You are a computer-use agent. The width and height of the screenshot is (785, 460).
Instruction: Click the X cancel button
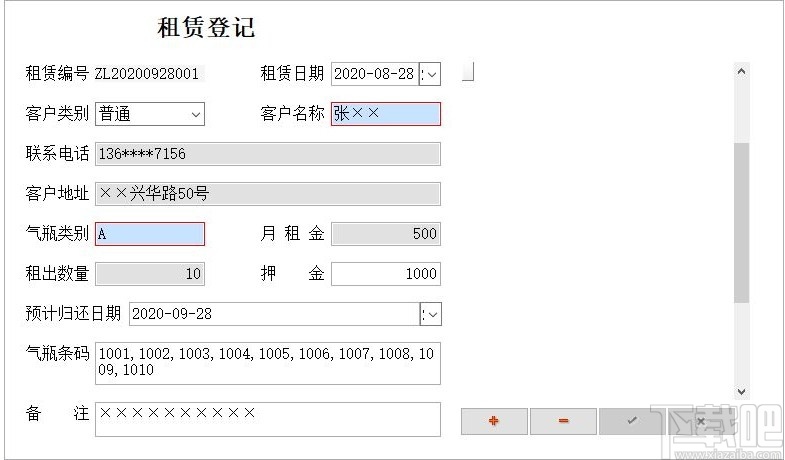pos(701,421)
